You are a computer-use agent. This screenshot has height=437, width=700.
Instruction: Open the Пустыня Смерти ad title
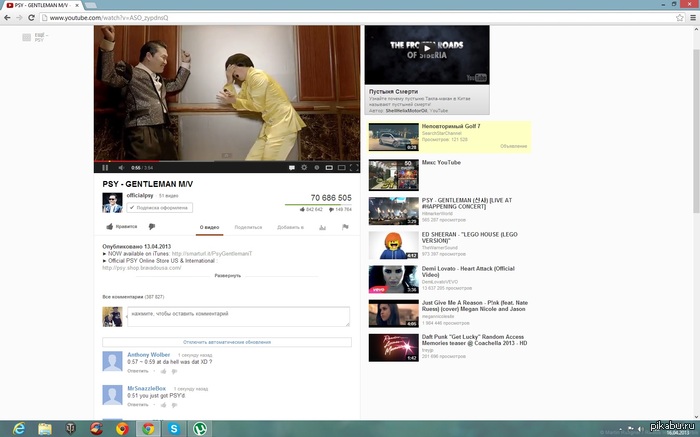(393, 92)
